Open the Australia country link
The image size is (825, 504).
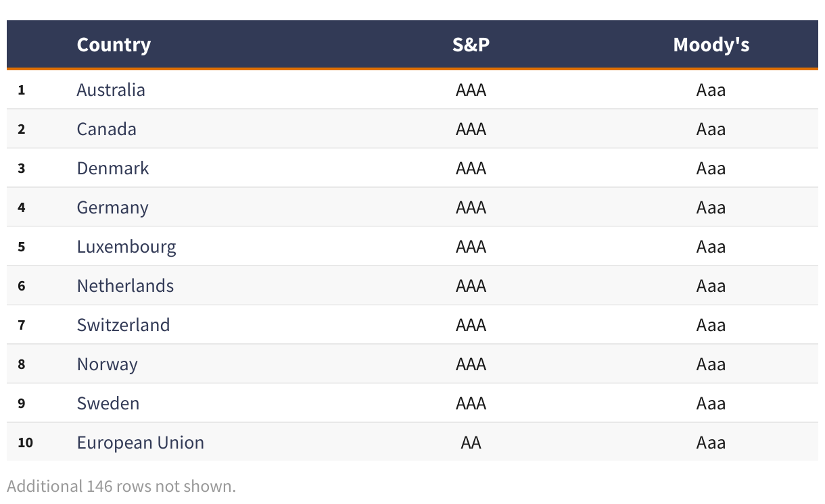point(111,90)
